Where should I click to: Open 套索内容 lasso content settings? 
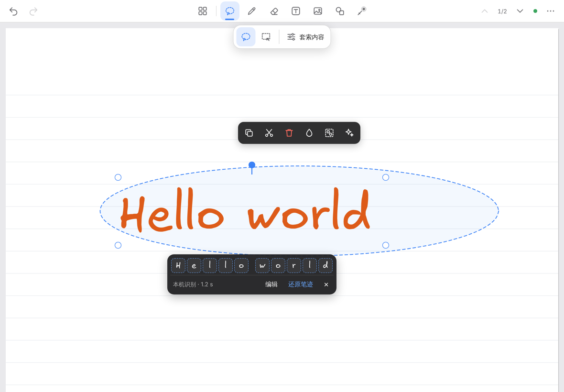[x=305, y=37]
